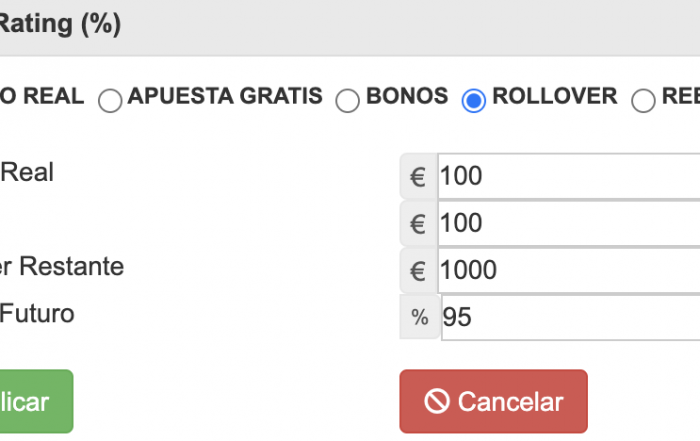Focus the Real amount field showing 100
Screen dimensions: 700x441
[569, 176]
